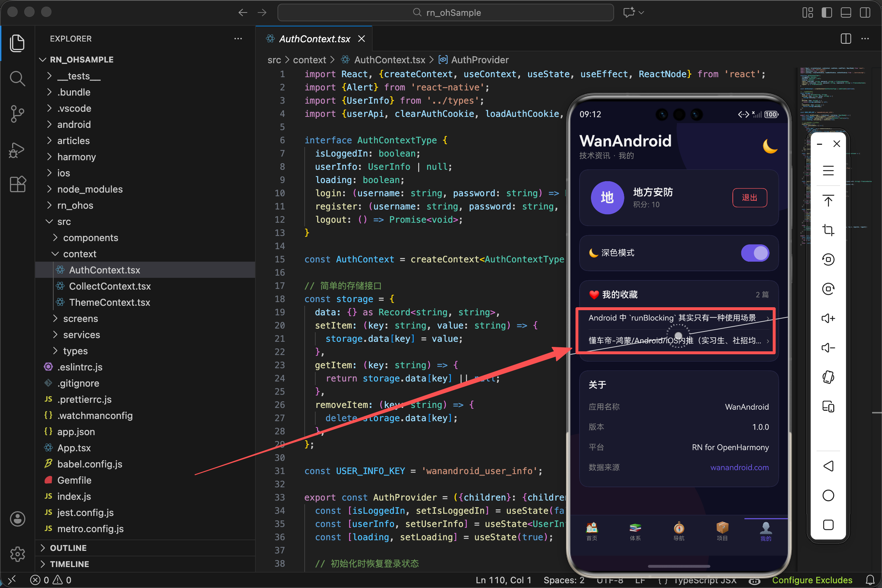This screenshot has height=588, width=882.
Task: Rotate the emulator device screen
Action: click(828, 377)
